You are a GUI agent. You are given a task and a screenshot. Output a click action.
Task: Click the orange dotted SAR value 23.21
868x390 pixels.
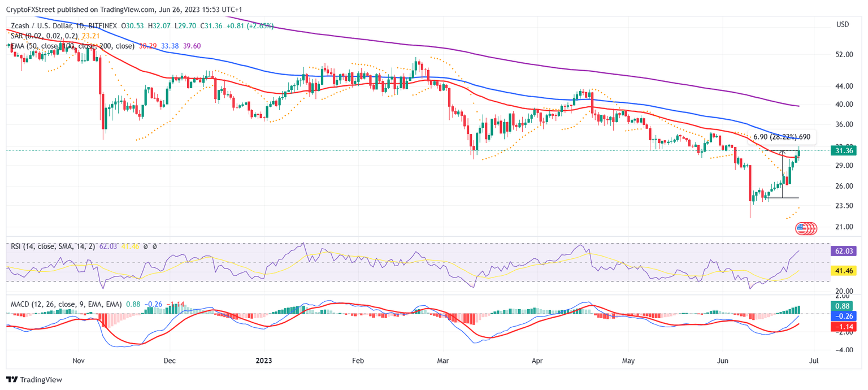92,35
